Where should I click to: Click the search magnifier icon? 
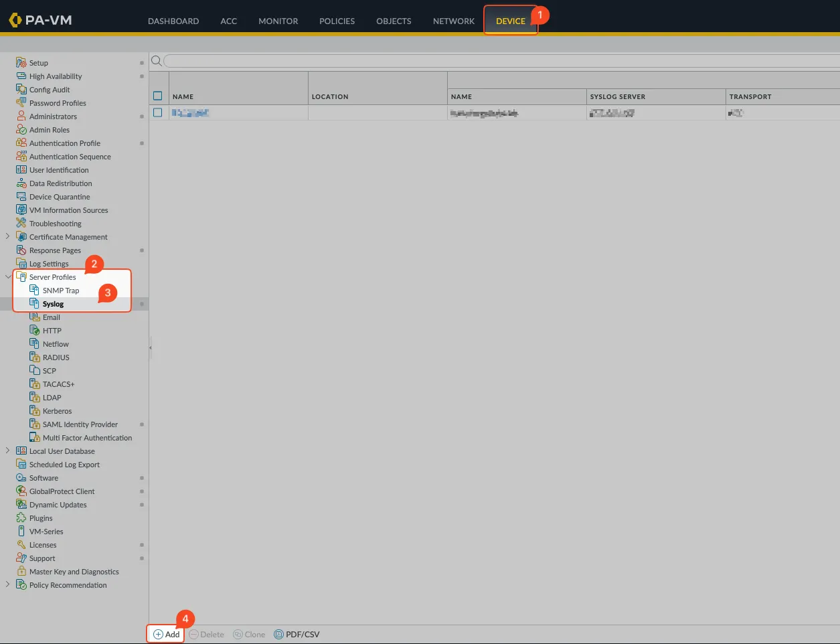(x=156, y=61)
